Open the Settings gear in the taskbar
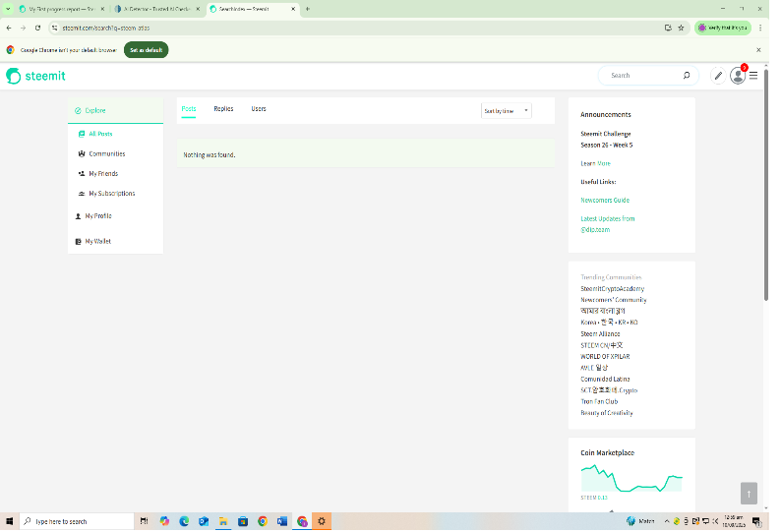This screenshot has height=532, width=781. [322, 521]
